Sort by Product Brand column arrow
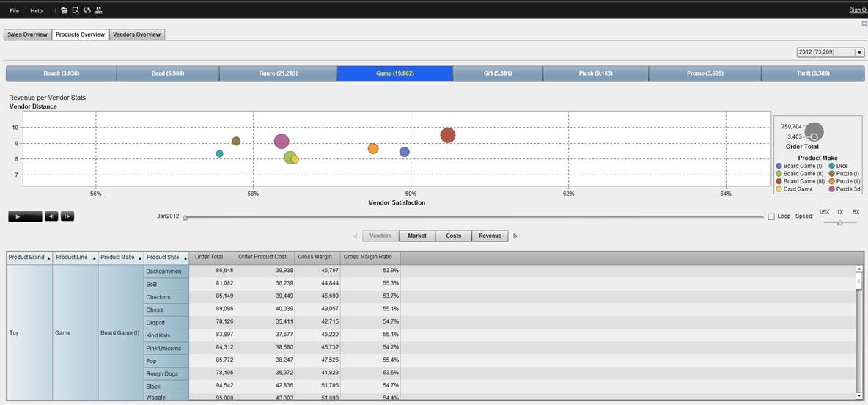The image size is (868, 405). pyautogui.click(x=49, y=258)
